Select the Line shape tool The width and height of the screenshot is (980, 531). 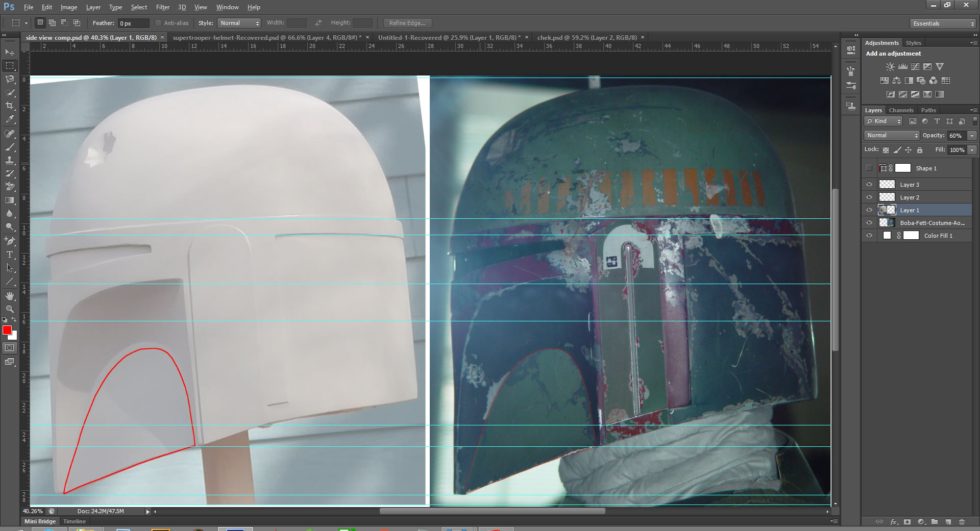pyautogui.click(x=10, y=281)
